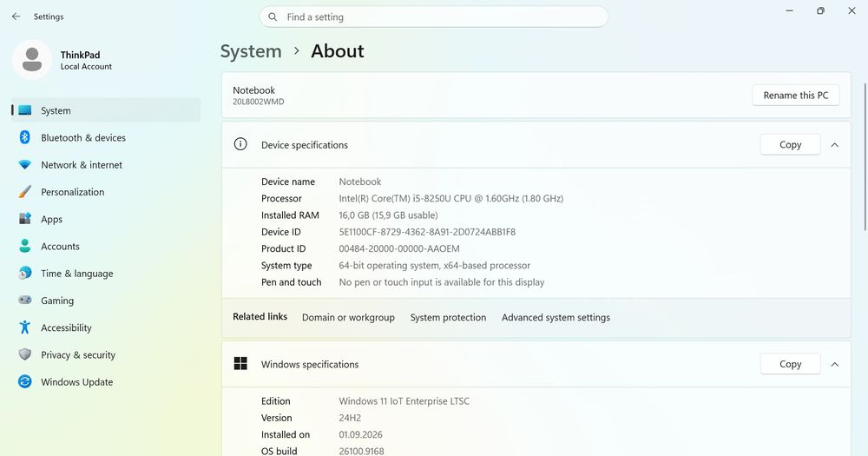Click the Apps icon in sidebar

[x=25, y=219]
